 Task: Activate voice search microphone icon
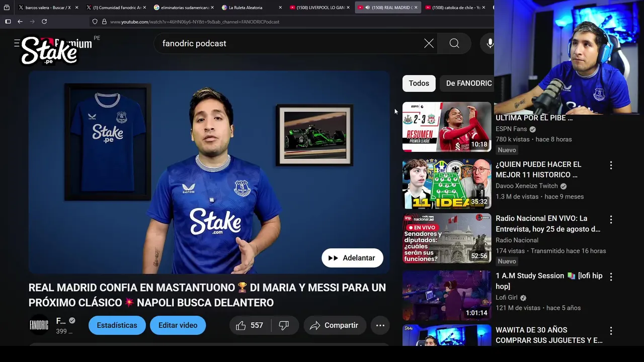[x=489, y=44]
